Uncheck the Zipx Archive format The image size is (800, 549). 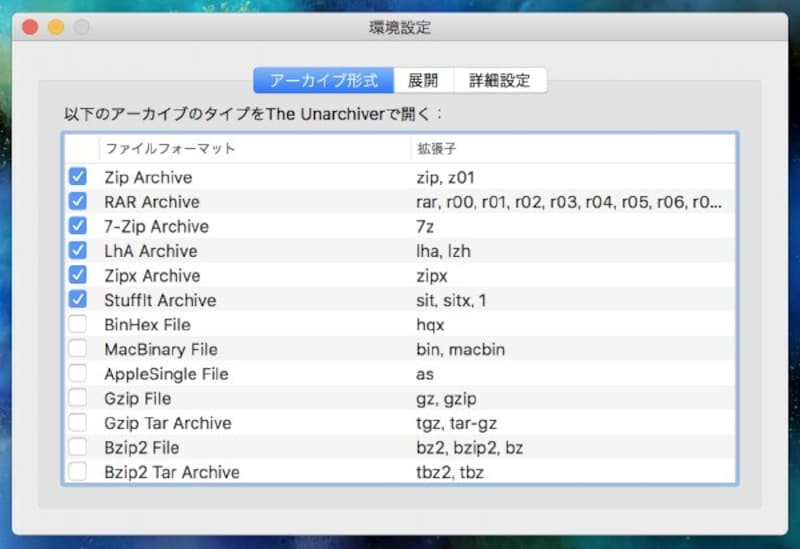point(78,275)
